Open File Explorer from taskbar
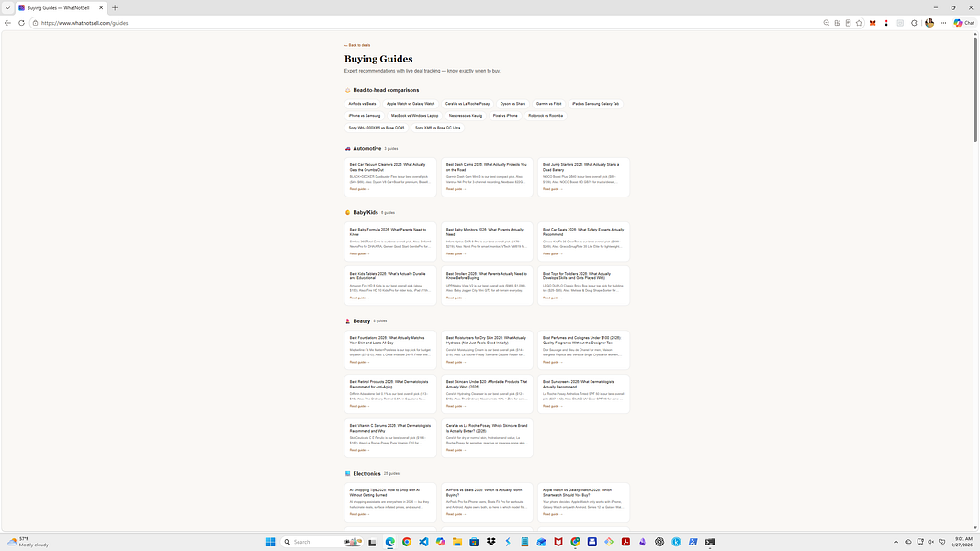Viewport: 980px width, 551px height. [457, 542]
